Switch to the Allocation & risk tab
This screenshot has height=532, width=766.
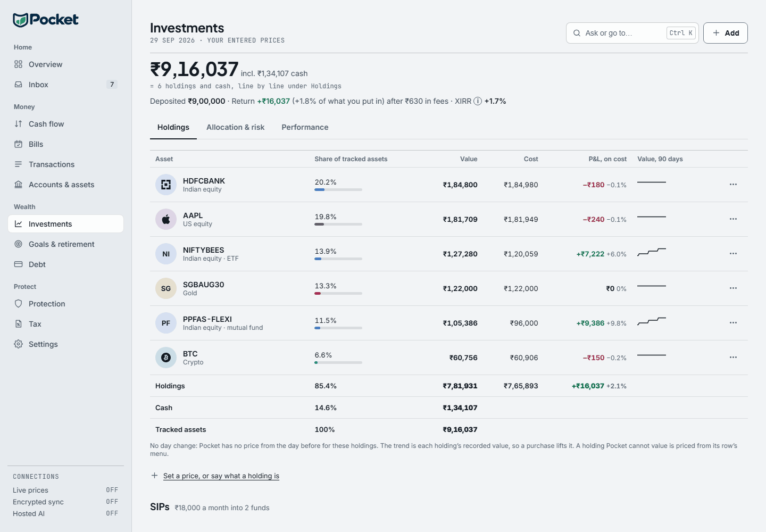click(236, 127)
